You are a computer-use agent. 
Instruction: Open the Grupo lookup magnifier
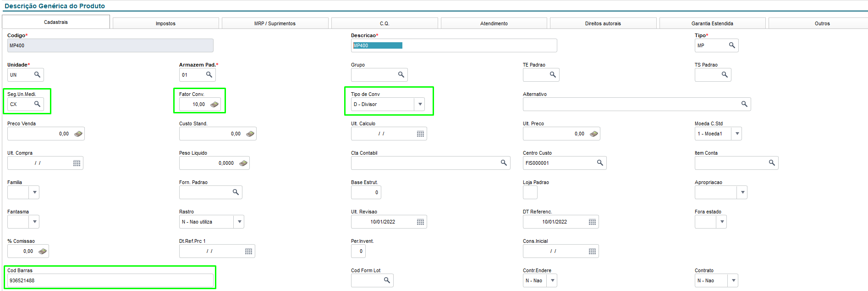(401, 75)
